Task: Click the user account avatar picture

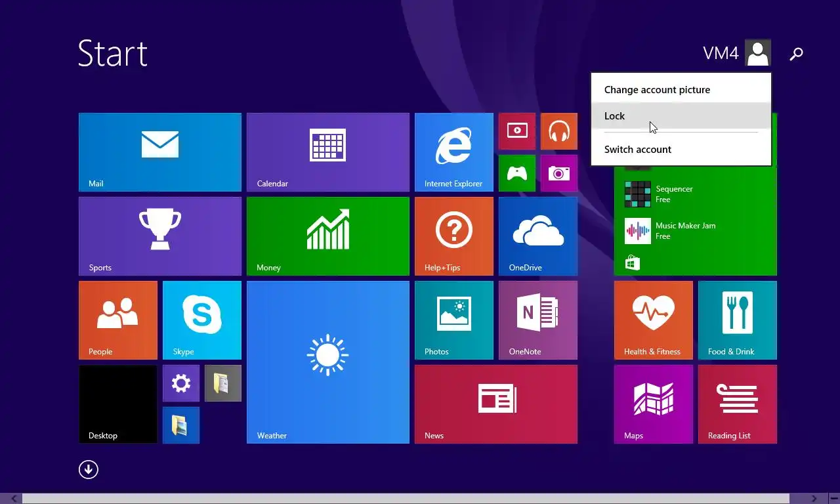Action: click(x=758, y=53)
